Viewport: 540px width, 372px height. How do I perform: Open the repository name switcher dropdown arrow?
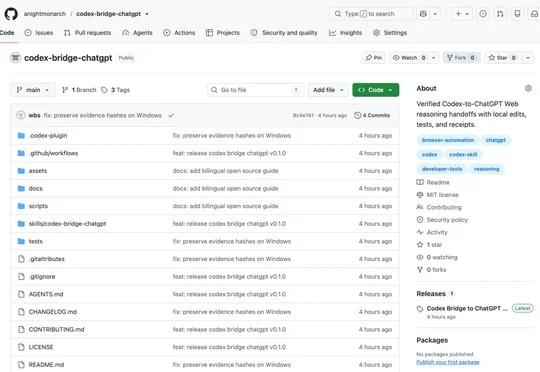[x=147, y=14]
